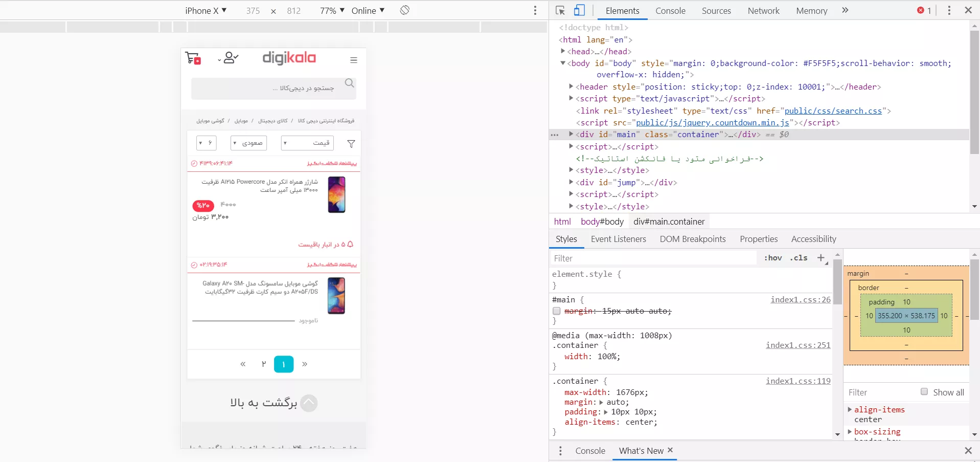Toggle the :hov element state button
This screenshot has width=980, height=462.
click(x=773, y=258)
